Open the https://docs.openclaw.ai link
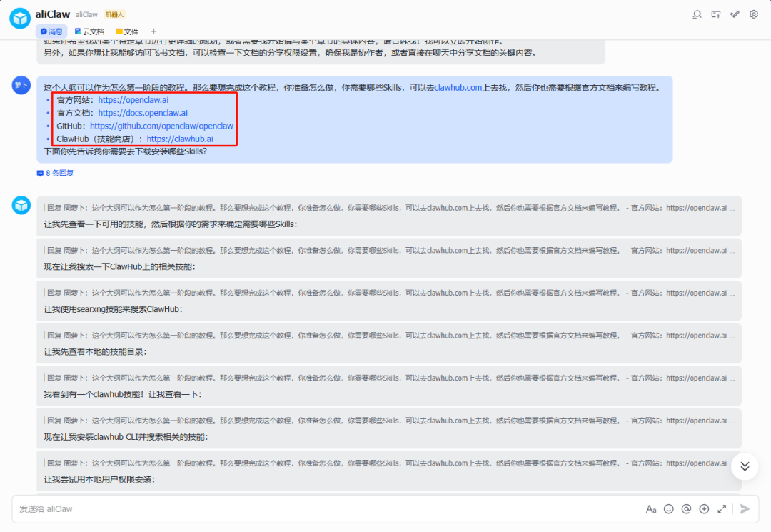Image resolution: width=771 pixels, height=532 pixels. [x=143, y=113]
